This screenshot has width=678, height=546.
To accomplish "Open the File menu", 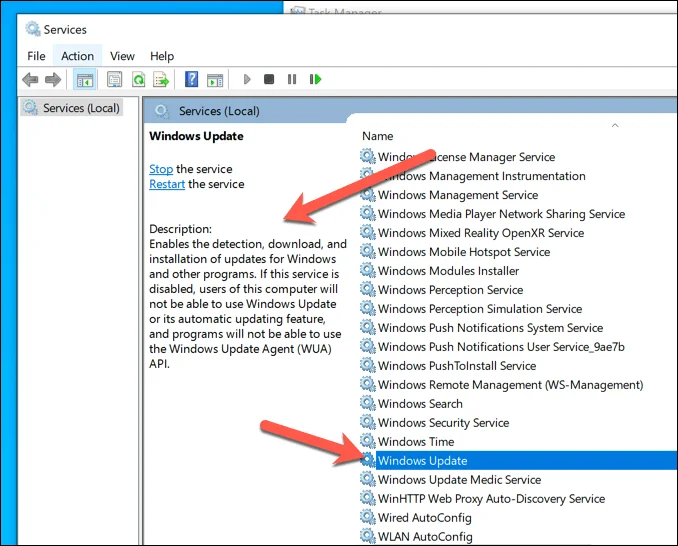I will (36, 56).
